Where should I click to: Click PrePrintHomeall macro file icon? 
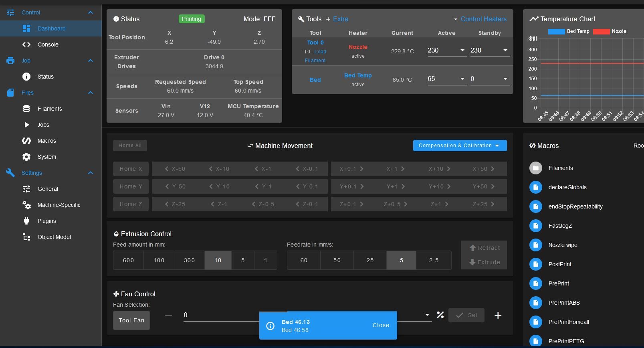[x=536, y=322]
